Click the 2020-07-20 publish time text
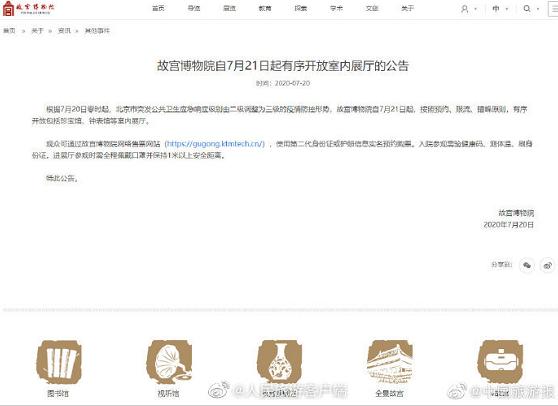 point(293,83)
